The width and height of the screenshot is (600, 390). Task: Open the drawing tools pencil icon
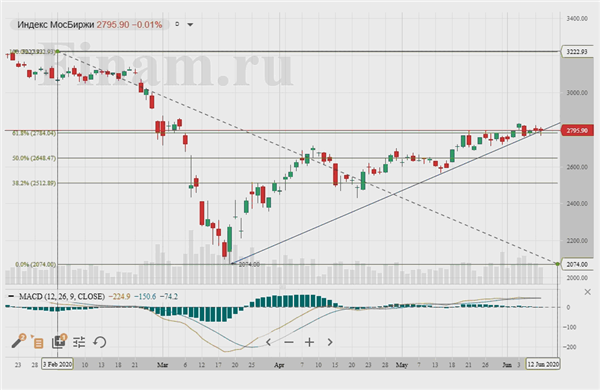coord(18,341)
